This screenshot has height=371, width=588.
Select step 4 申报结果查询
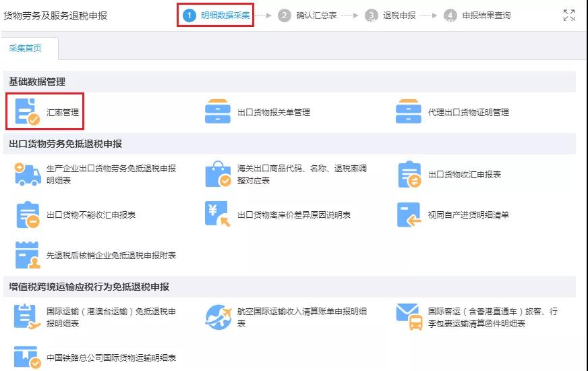tap(477, 15)
